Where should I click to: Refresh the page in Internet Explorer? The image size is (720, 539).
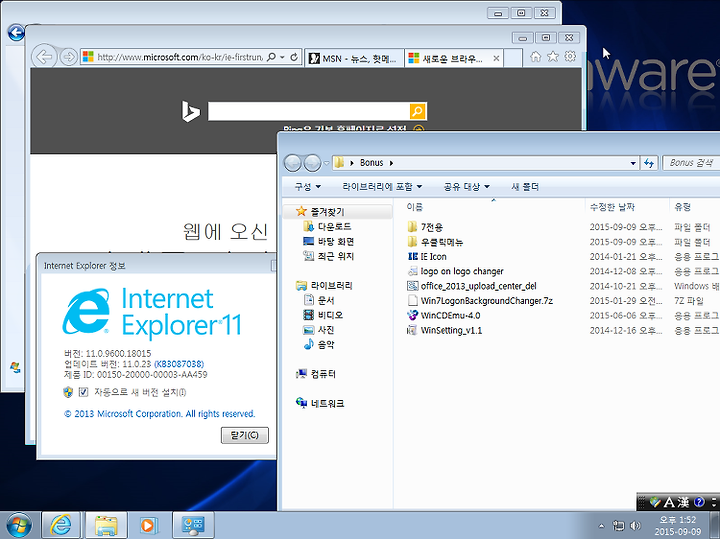pos(294,57)
